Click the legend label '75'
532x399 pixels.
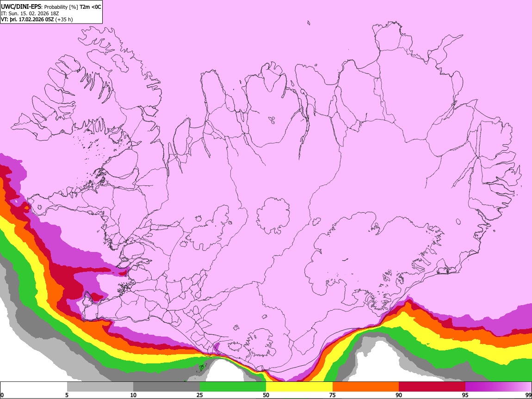pyautogui.click(x=333, y=395)
